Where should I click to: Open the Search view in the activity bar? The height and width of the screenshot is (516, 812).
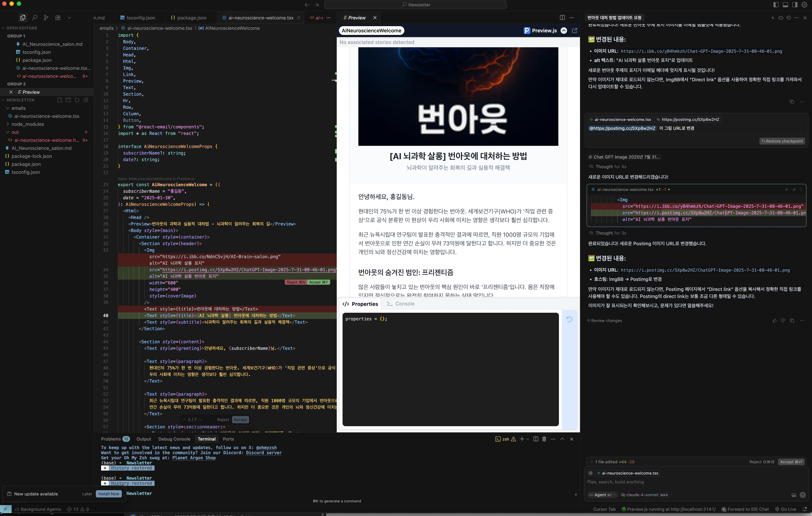34,17
